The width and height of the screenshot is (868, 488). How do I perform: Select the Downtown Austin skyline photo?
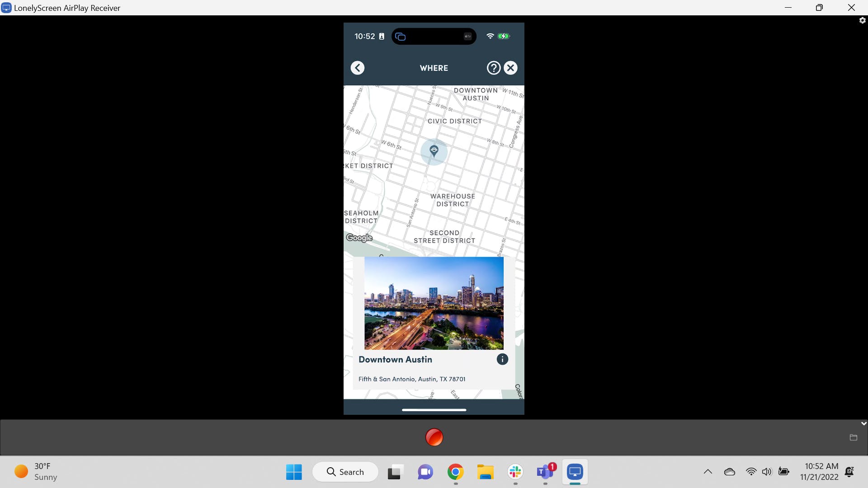coord(434,303)
